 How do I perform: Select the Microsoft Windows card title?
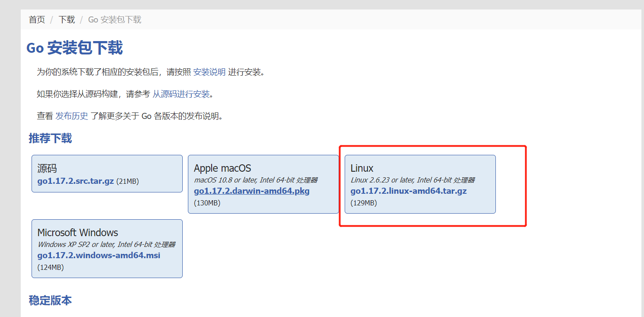78,233
